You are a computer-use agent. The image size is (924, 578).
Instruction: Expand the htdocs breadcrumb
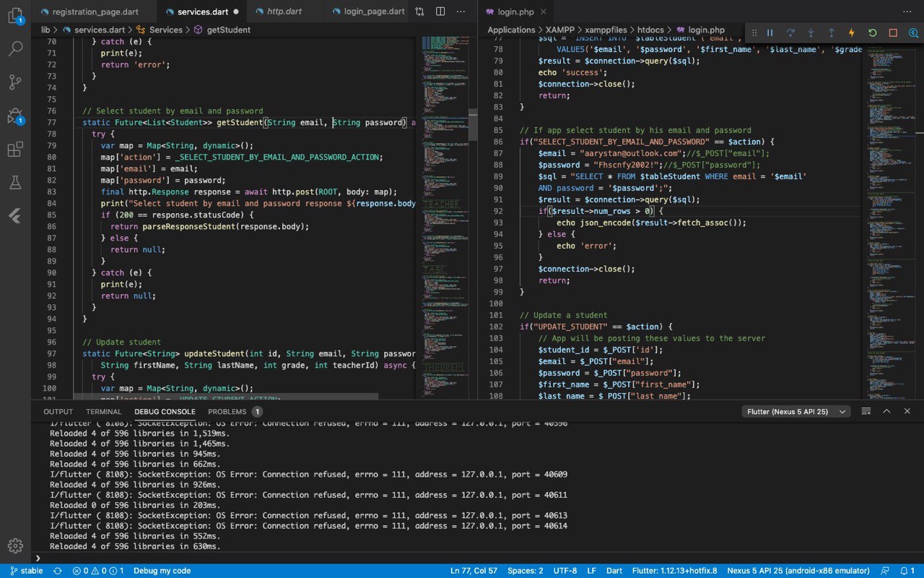[x=651, y=30]
